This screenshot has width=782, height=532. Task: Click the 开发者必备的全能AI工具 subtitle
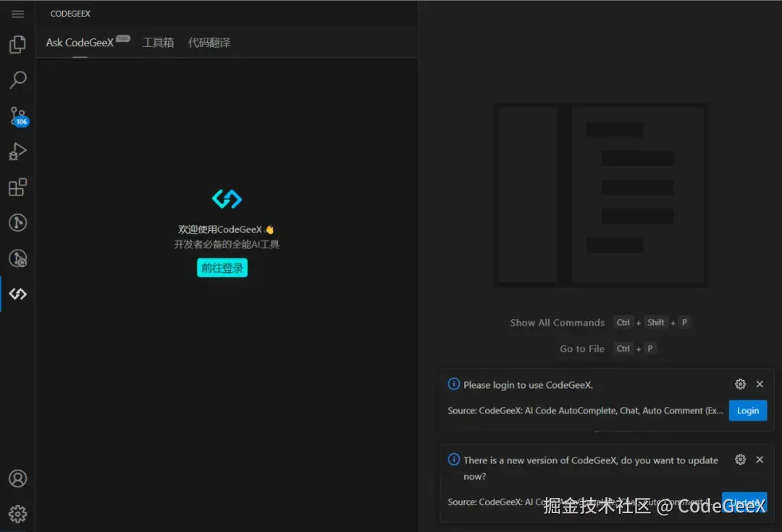(227, 245)
